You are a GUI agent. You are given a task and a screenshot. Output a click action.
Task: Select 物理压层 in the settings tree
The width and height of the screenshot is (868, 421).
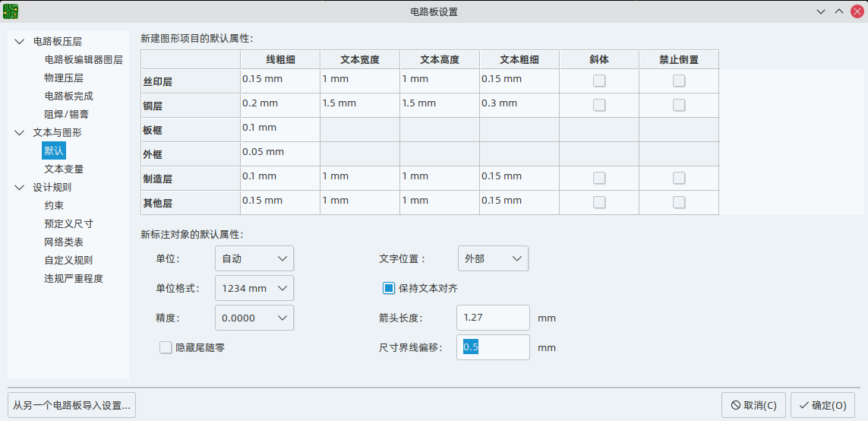click(64, 78)
